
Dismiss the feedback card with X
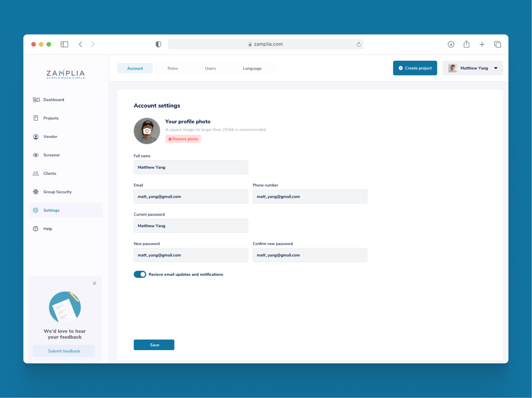point(94,283)
